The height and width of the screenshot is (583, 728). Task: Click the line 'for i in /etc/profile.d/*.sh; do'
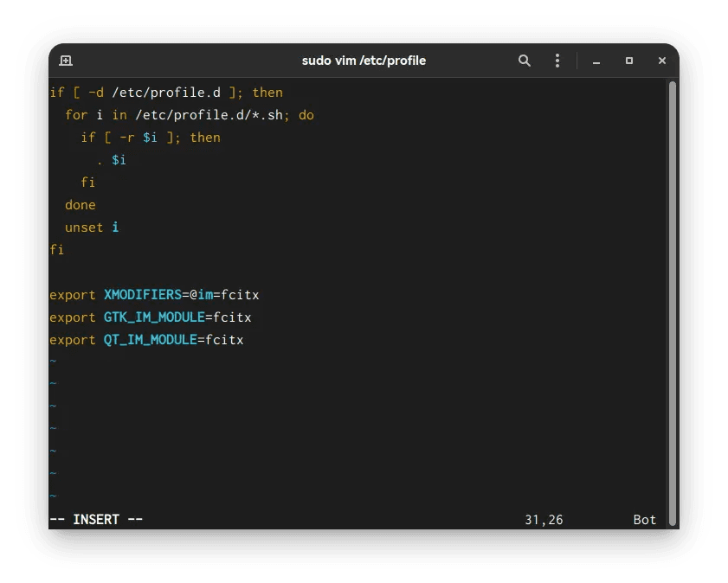coord(190,115)
